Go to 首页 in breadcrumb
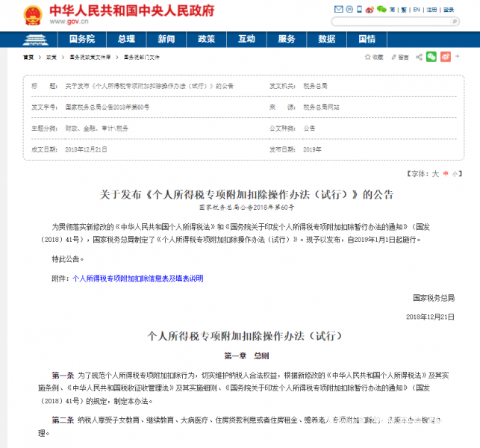This screenshot has width=480, height=448. point(28,57)
